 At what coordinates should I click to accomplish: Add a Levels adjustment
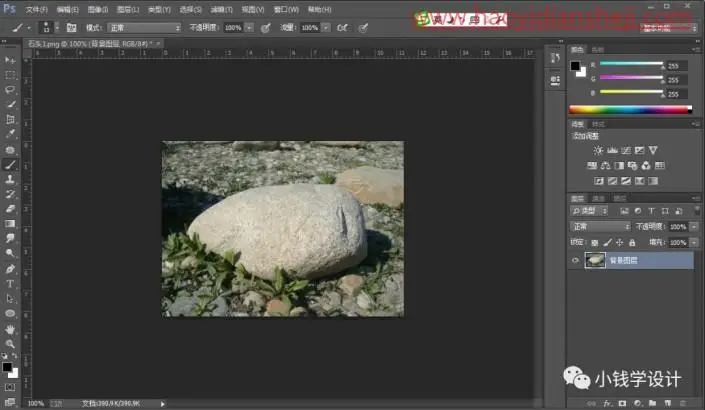coord(612,150)
